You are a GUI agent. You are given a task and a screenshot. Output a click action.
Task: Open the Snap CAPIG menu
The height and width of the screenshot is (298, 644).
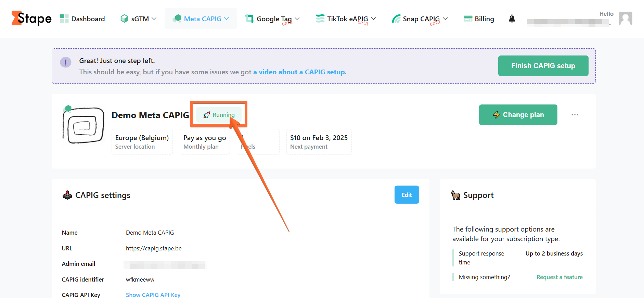coord(420,18)
